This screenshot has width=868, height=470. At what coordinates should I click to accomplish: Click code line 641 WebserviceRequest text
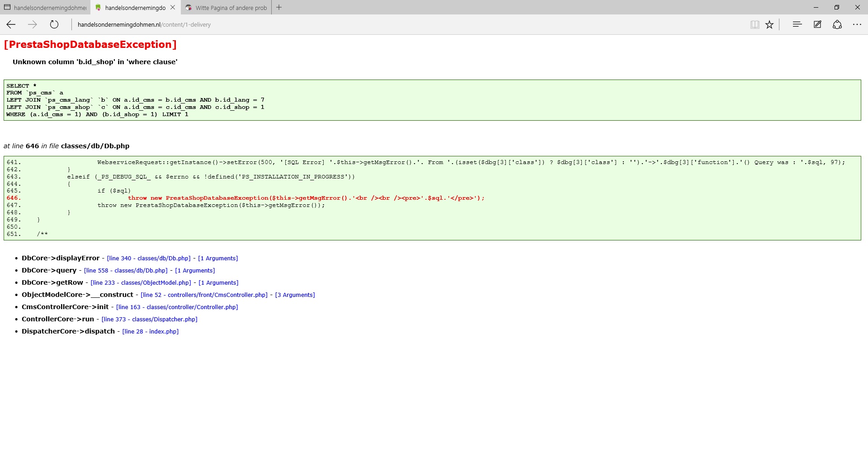pos(471,162)
